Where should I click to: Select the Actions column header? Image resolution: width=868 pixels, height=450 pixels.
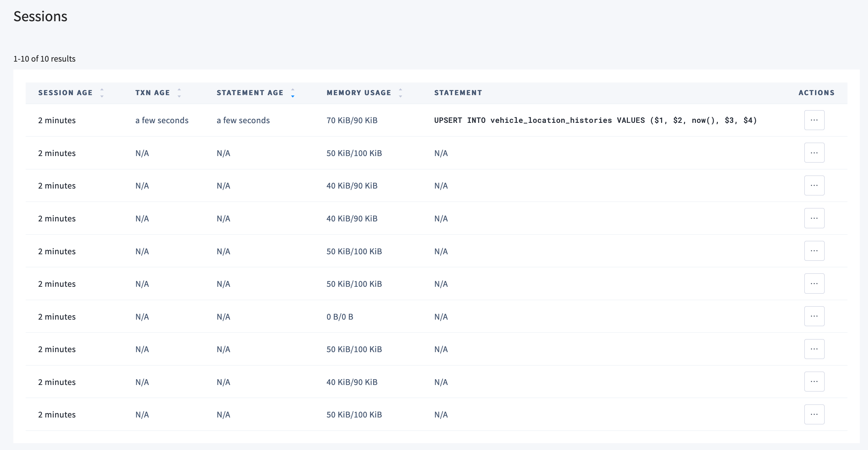816,92
